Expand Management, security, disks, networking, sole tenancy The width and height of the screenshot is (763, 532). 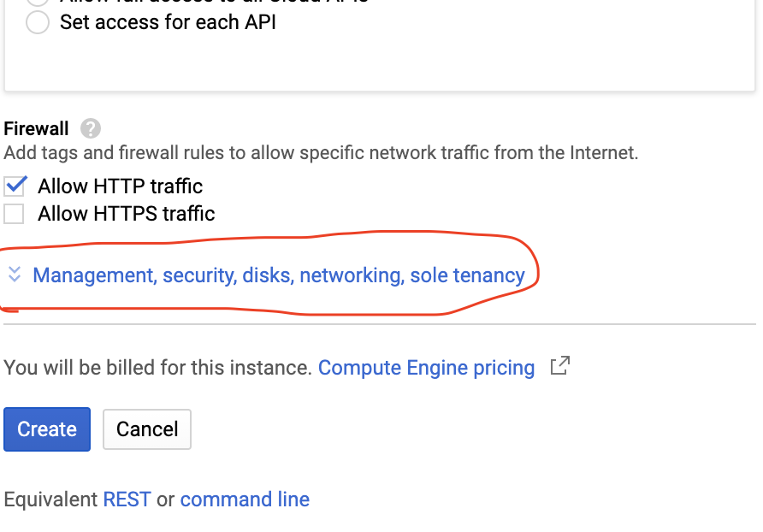point(278,275)
